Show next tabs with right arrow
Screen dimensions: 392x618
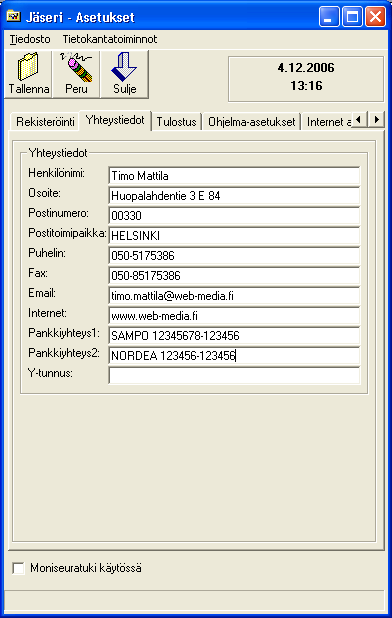[377, 119]
